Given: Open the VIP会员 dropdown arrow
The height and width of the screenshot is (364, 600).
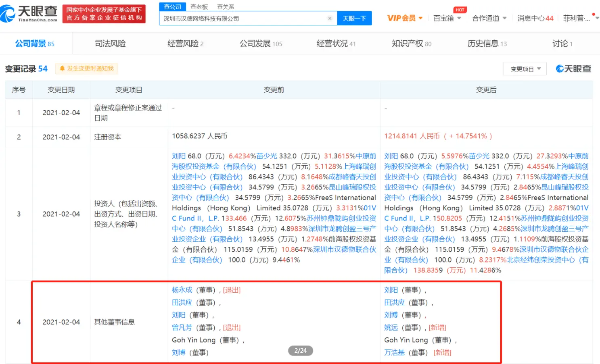Looking at the screenshot, I should click(x=420, y=18).
